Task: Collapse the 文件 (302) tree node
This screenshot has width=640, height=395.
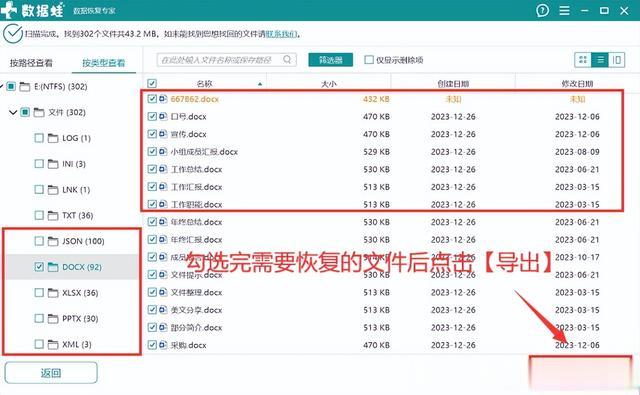Action: coord(13,112)
